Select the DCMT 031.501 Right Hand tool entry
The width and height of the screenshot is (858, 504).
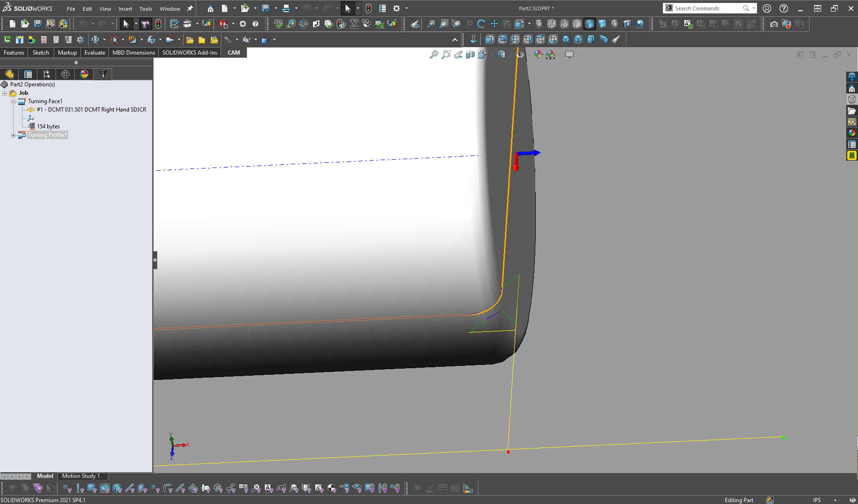pyautogui.click(x=92, y=110)
